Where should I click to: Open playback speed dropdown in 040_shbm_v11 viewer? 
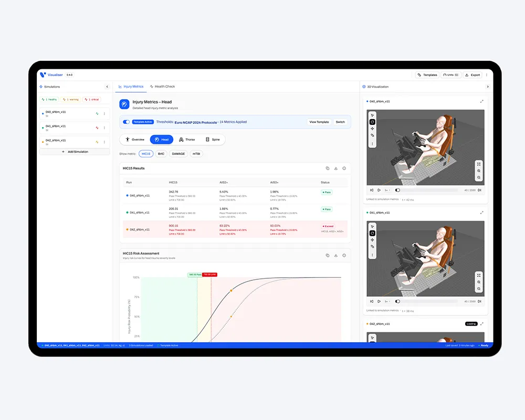(x=387, y=190)
